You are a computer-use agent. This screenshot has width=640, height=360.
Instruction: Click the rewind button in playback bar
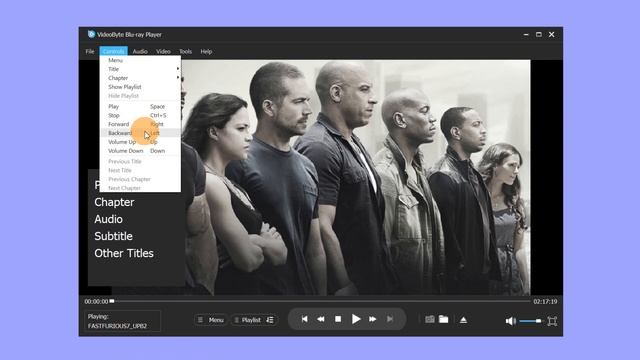pyautogui.click(x=321, y=319)
